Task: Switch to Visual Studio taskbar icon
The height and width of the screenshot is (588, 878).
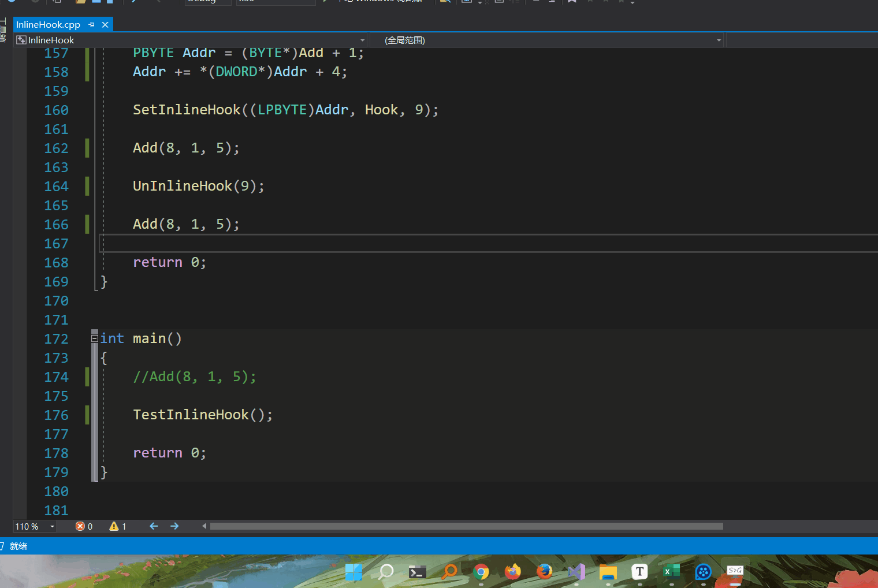Action: pyautogui.click(x=576, y=572)
